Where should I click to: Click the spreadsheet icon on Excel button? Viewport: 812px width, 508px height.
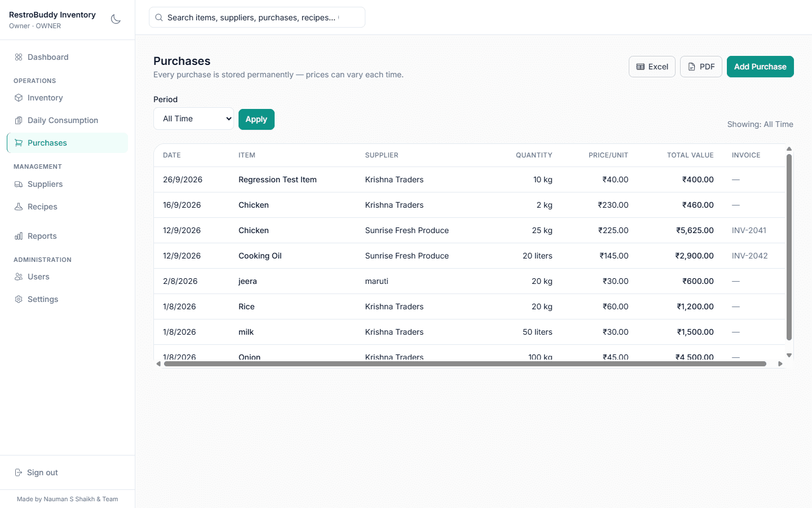coord(641,67)
